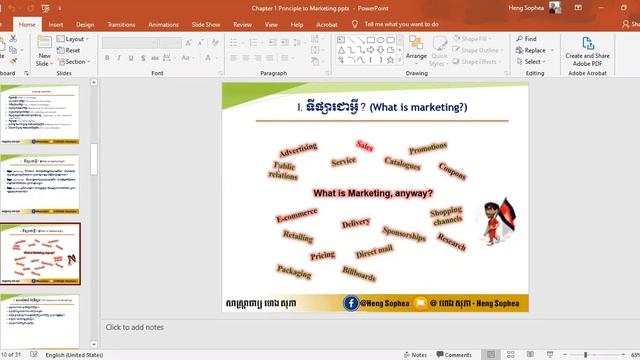
Task: Select the star shape in Drawing gallery
Action: click(390, 60)
